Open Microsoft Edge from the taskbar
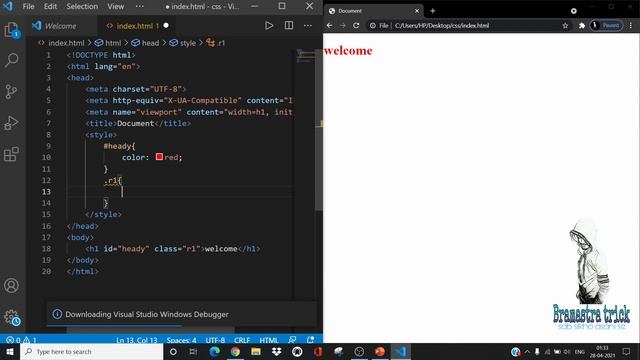This screenshot has height=360, width=640. click(214, 351)
